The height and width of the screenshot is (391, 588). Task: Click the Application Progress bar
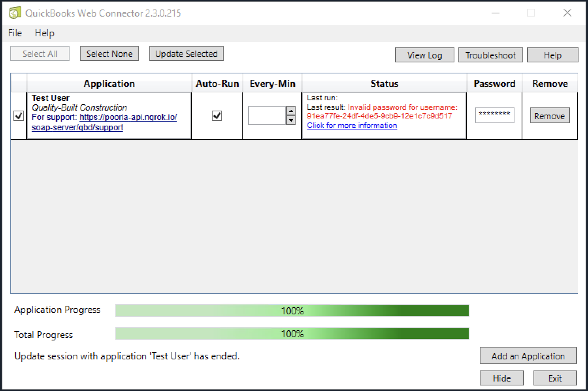click(292, 311)
